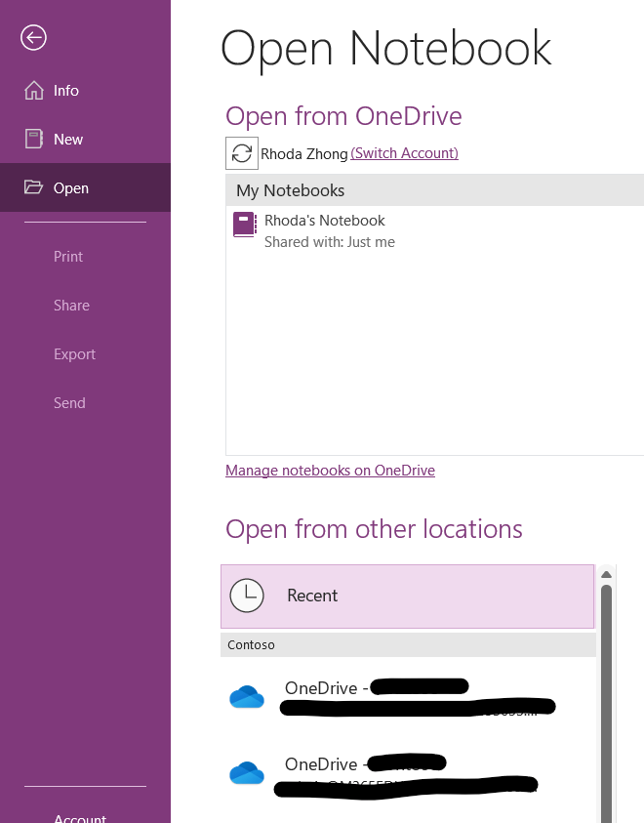Click the Switch Account link
This screenshot has width=644, height=823.
[x=404, y=153]
